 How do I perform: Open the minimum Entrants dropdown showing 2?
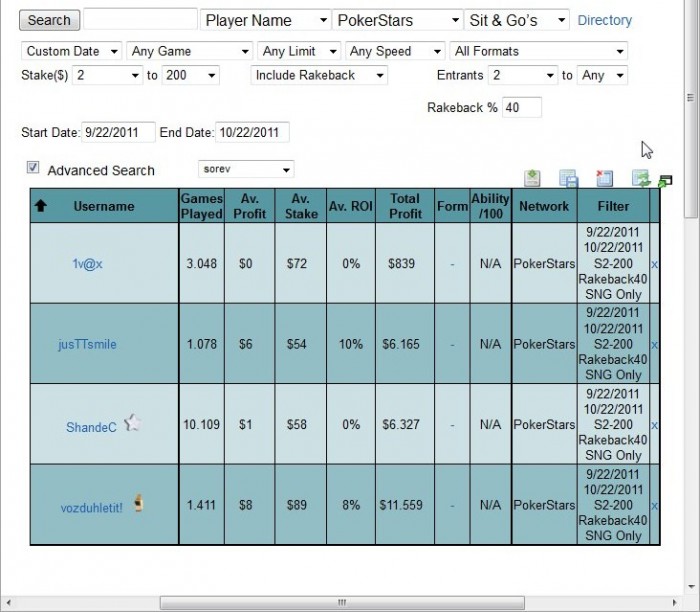click(523, 75)
